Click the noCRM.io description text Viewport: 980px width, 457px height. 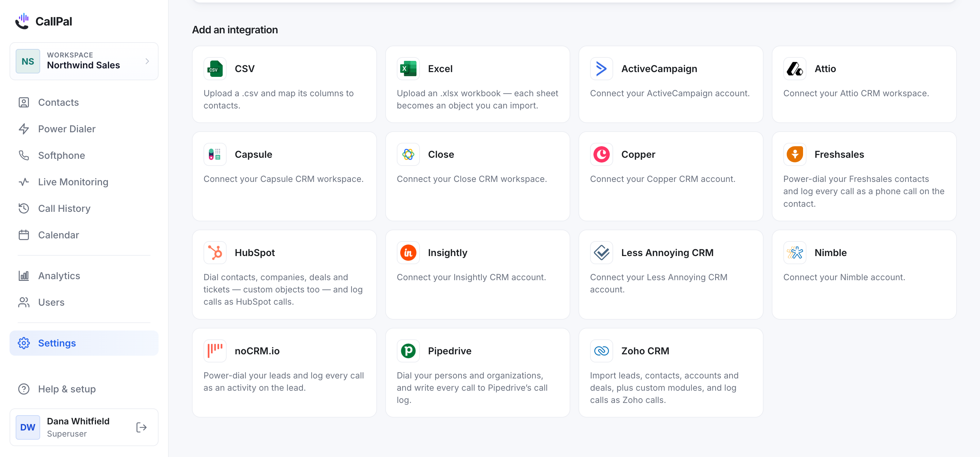(283, 381)
